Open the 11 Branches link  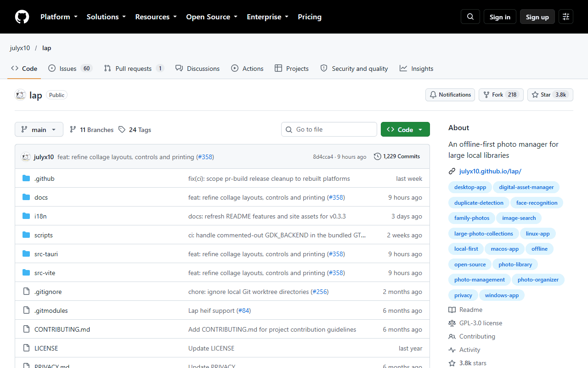(x=91, y=130)
